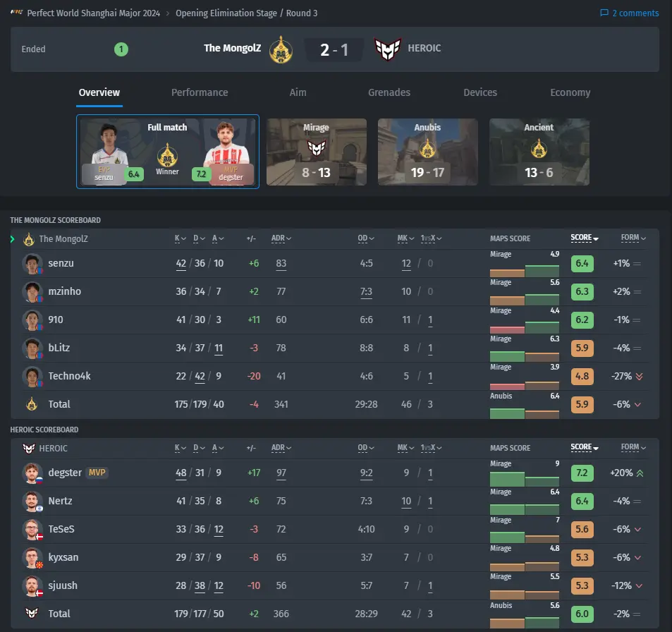Switch to the Performance tab
672x632 pixels.
[x=200, y=92]
